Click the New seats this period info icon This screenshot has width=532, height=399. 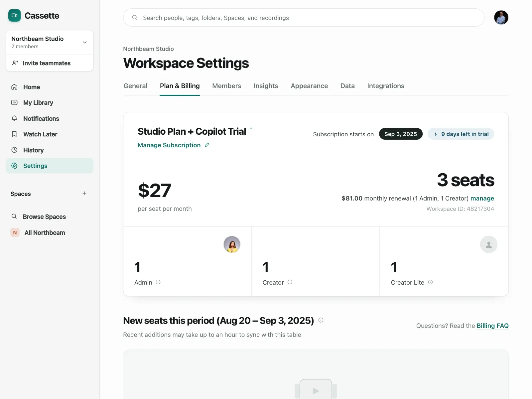[321, 320]
